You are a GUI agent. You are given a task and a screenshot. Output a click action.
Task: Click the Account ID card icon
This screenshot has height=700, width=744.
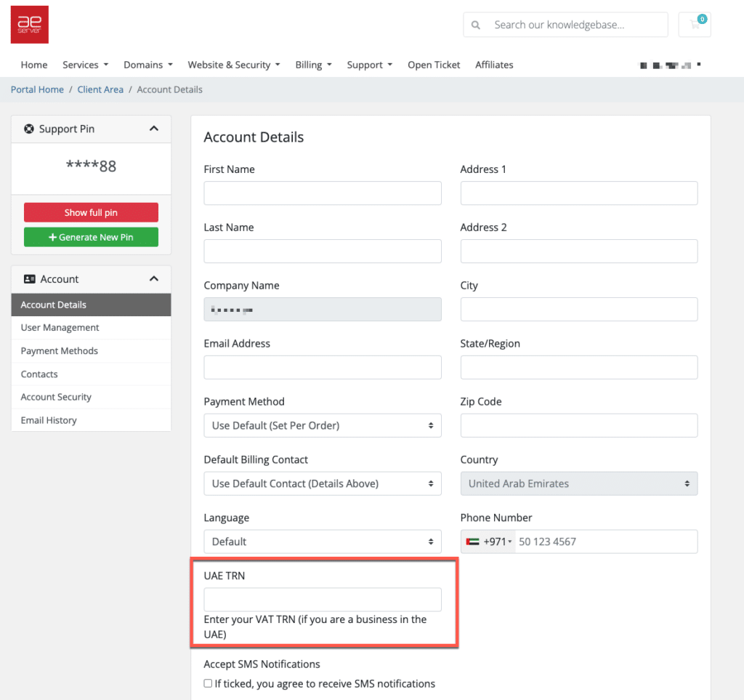point(30,279)
